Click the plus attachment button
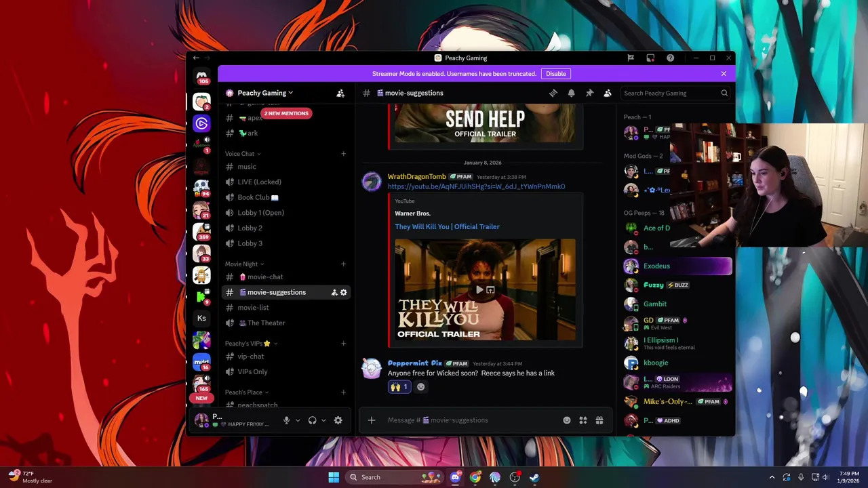Viewport: 868px width, 488px height. (371, 420)
